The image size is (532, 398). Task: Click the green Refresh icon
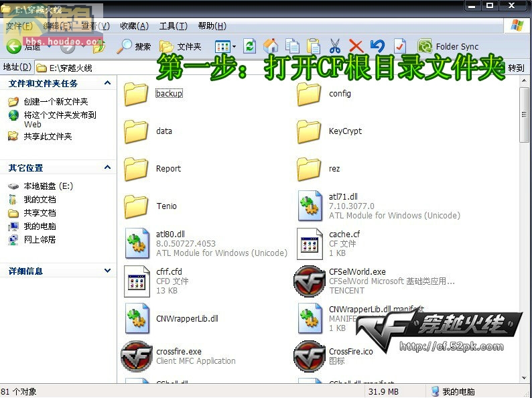click(x=249, y=46)
